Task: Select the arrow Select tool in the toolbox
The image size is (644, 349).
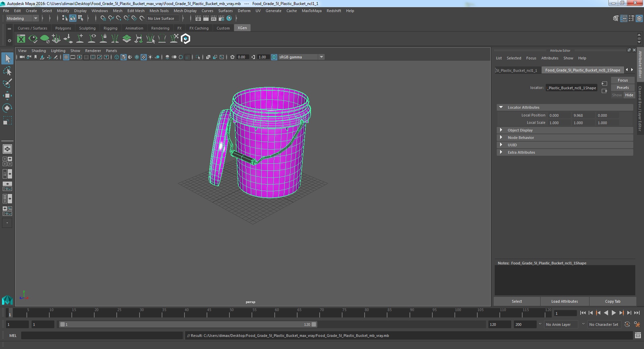Action: pyautogui.click(x=7, y=59)
